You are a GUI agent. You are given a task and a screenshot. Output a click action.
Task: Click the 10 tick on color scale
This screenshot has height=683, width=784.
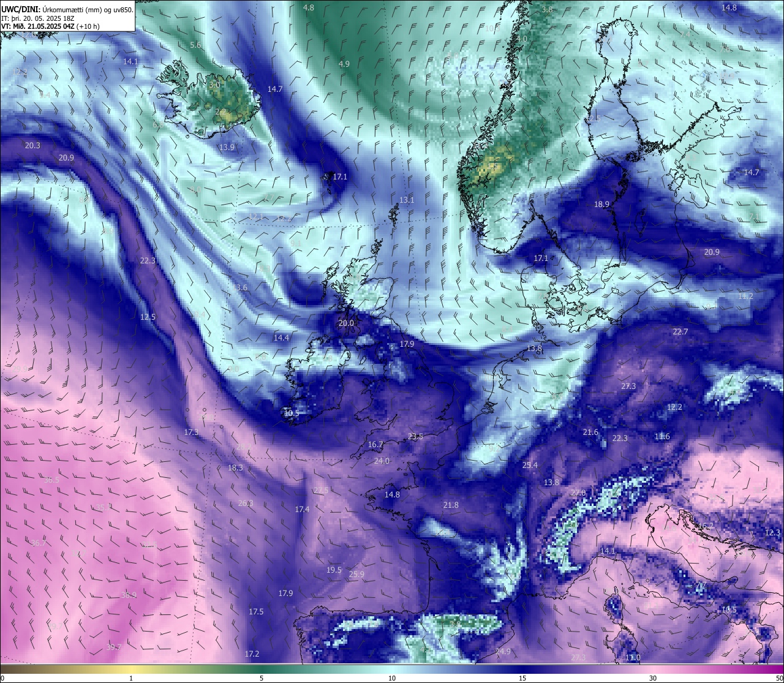click(x=392, y=678)
